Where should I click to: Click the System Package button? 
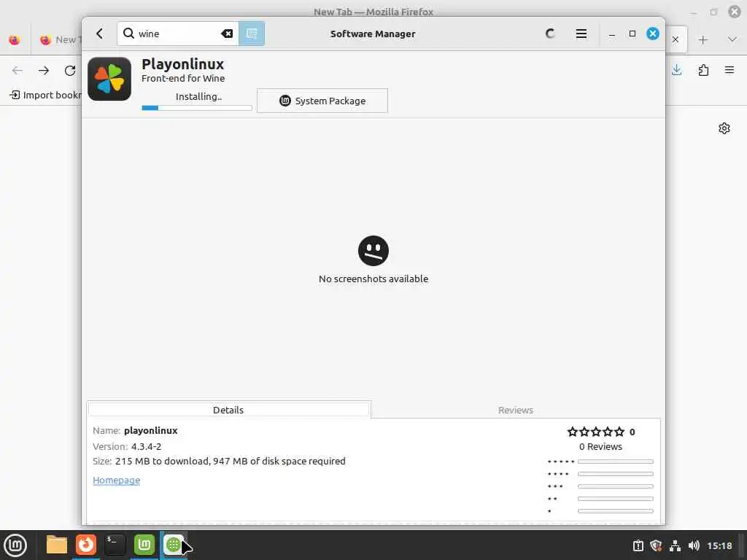tap(322, 101)
